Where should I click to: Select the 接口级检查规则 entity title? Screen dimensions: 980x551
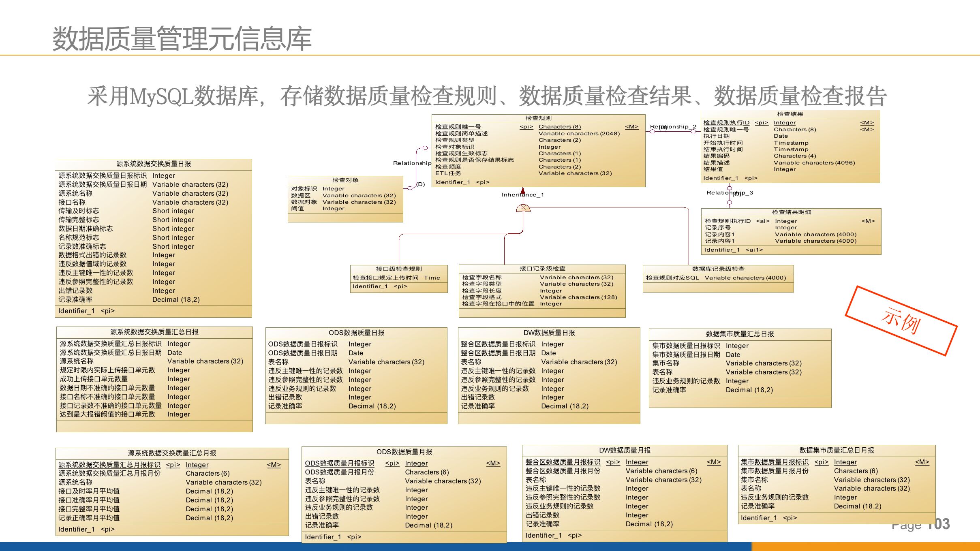click(x=399, y=269)
